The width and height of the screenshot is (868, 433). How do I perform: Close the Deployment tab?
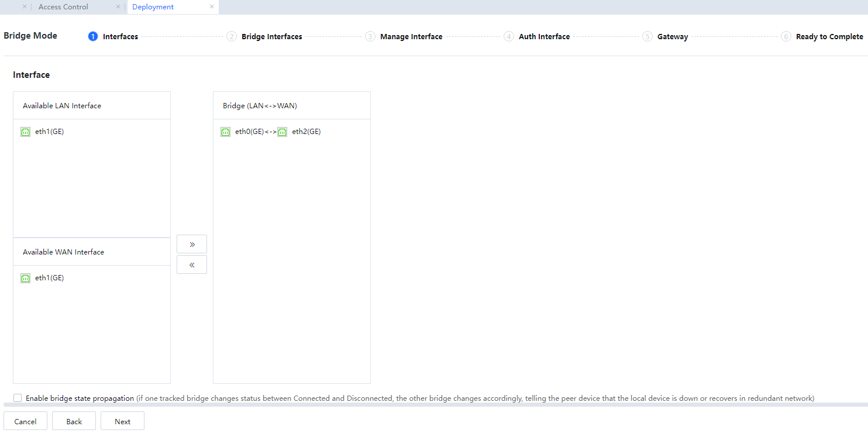(x=212, y=7)
